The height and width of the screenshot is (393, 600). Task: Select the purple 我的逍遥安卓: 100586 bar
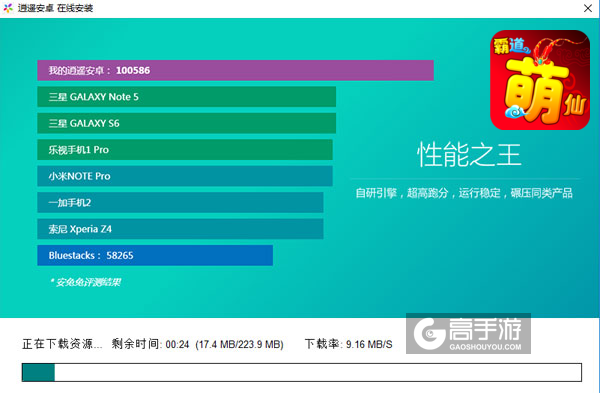click(x=235, y=70)
